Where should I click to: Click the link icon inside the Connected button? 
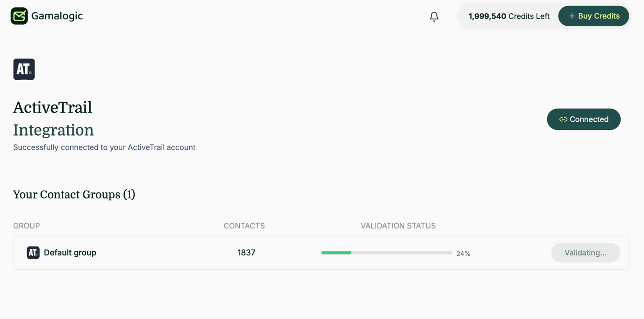563,119
